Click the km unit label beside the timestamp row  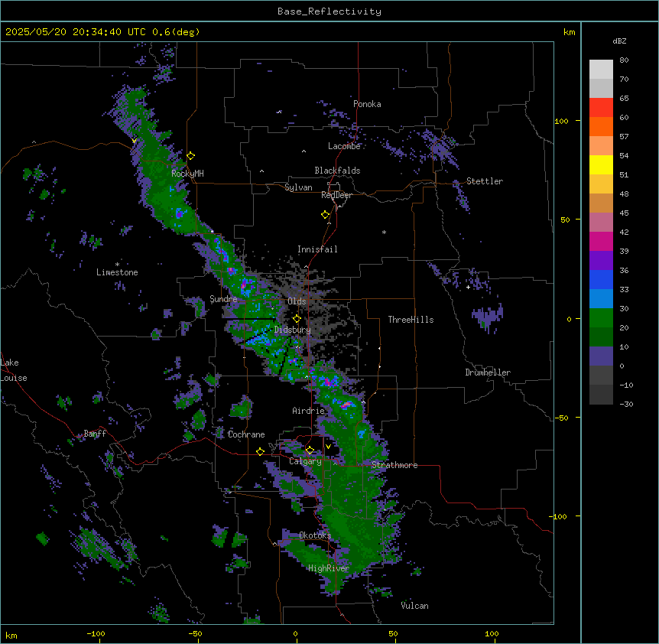tap(570, 32)
